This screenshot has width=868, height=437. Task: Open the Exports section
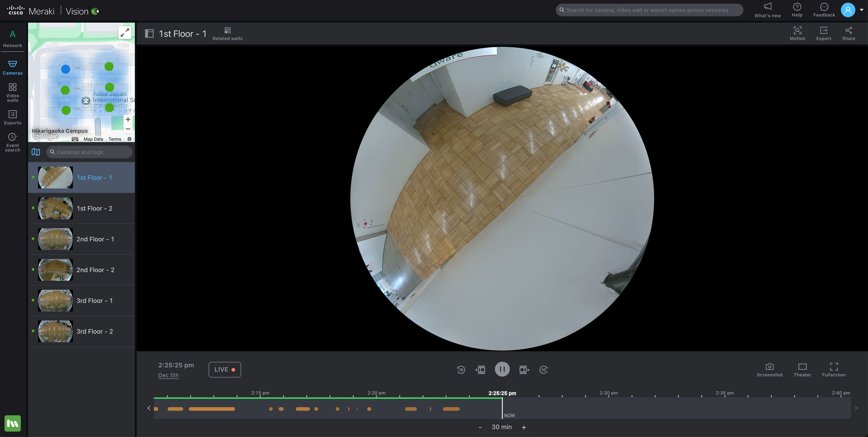click(12, 118)
